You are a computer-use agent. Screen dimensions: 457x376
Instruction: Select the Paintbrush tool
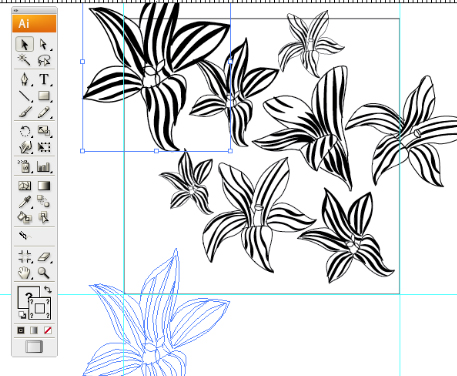(25, 112)
